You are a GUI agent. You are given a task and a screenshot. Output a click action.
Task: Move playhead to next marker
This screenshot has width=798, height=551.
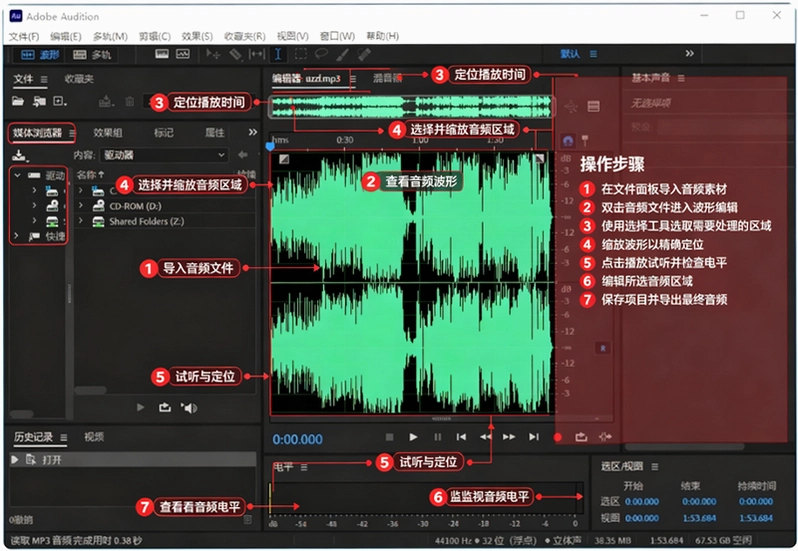click(533, 437)
